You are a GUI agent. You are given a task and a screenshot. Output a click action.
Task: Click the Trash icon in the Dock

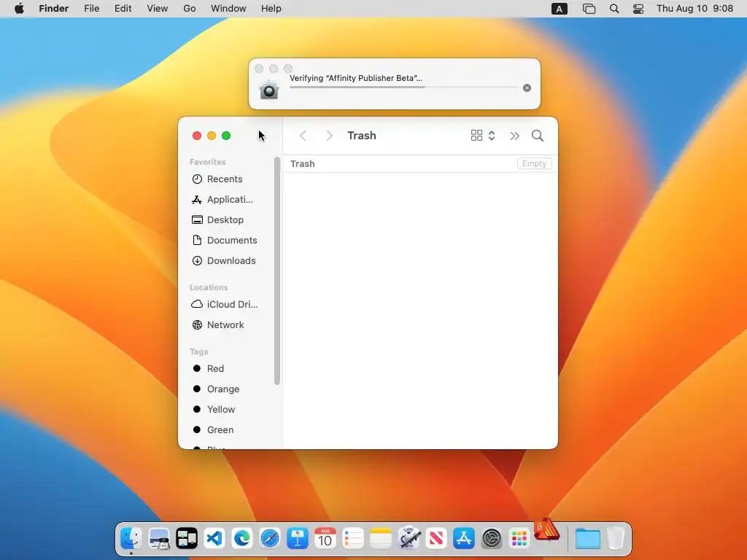pyautogui.click(x=616, y=539)
